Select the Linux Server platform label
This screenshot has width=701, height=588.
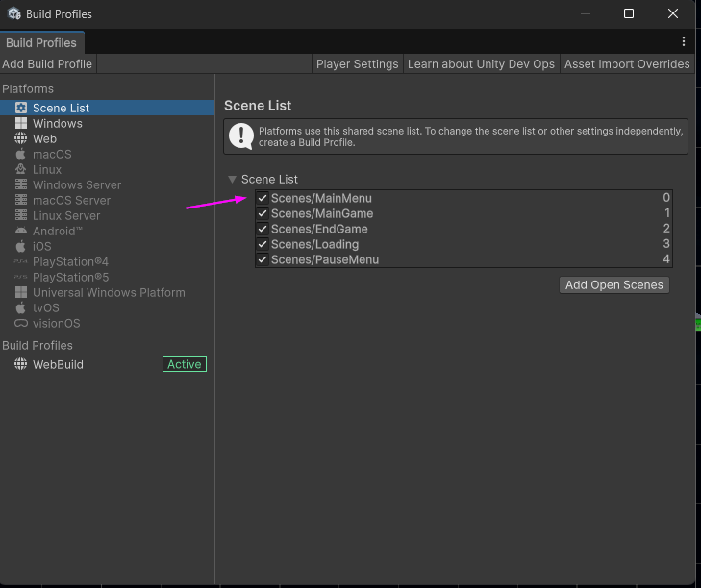pos(66,215)
